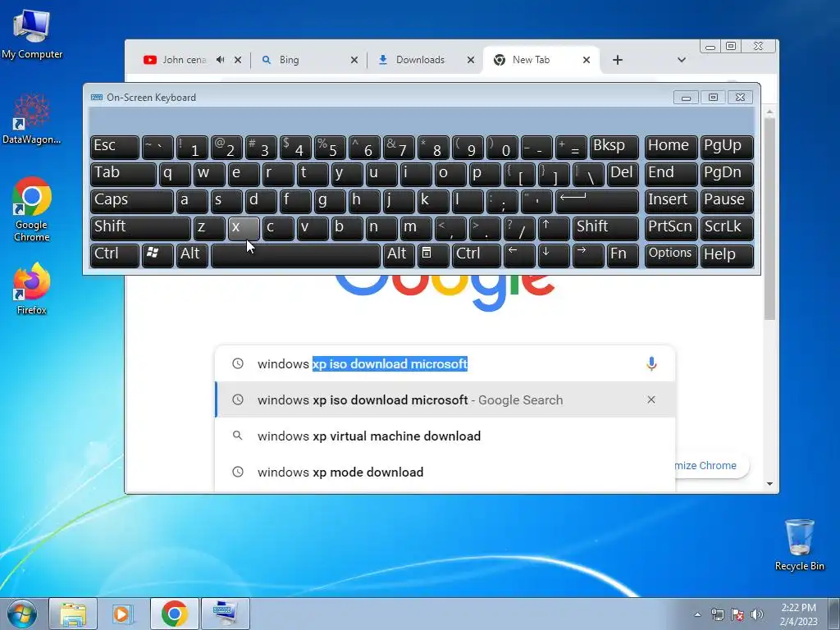Open the DataWagon desktop shortcut
This screenshot has width=840, height=630.
coord(32,119)
